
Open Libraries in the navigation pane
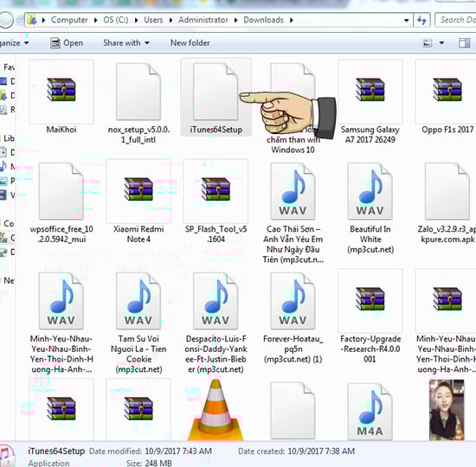[x=10, y=138]
